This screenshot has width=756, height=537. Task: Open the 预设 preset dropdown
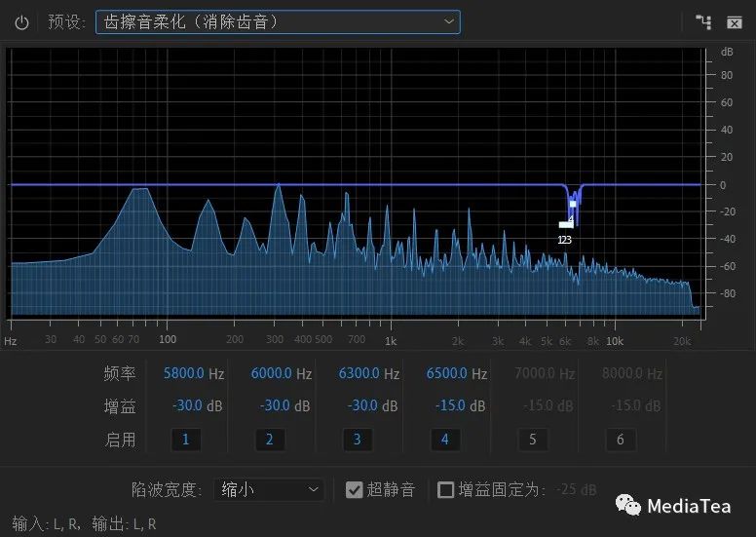click(x=278, y=22)
